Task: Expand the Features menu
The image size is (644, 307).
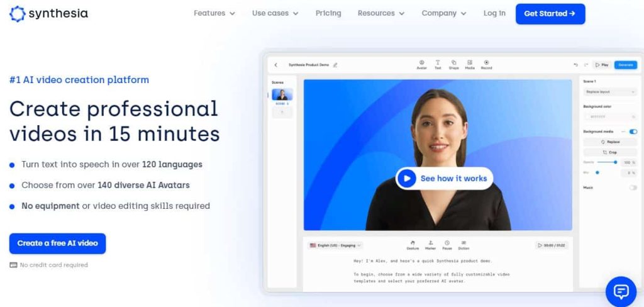Action: coord(214,13)
